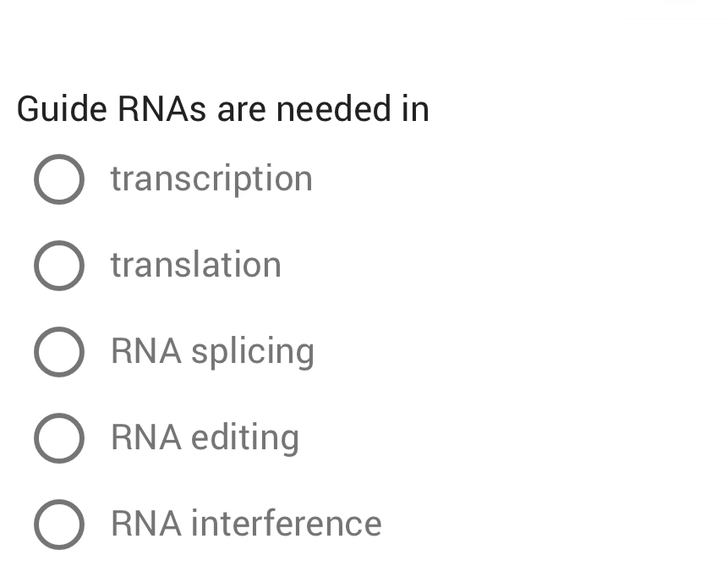Click the RNA editing option label
Viewport: 728px width, 561px height.
click(204, 437)
